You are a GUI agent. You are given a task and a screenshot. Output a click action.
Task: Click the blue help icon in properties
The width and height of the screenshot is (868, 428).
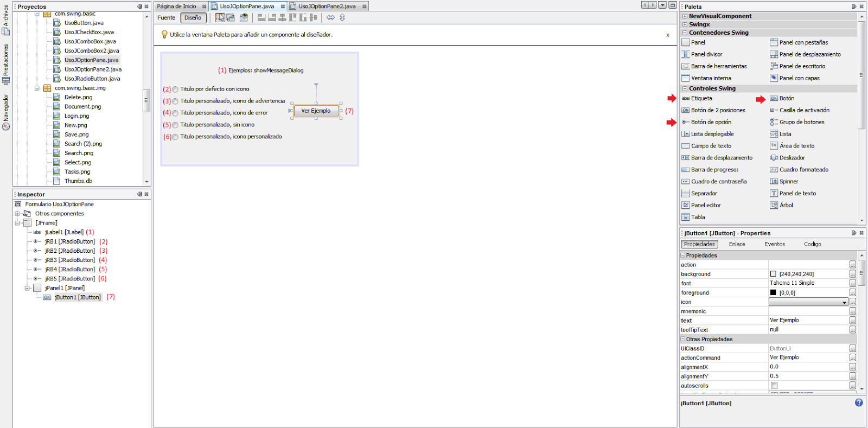click(859, 403)
